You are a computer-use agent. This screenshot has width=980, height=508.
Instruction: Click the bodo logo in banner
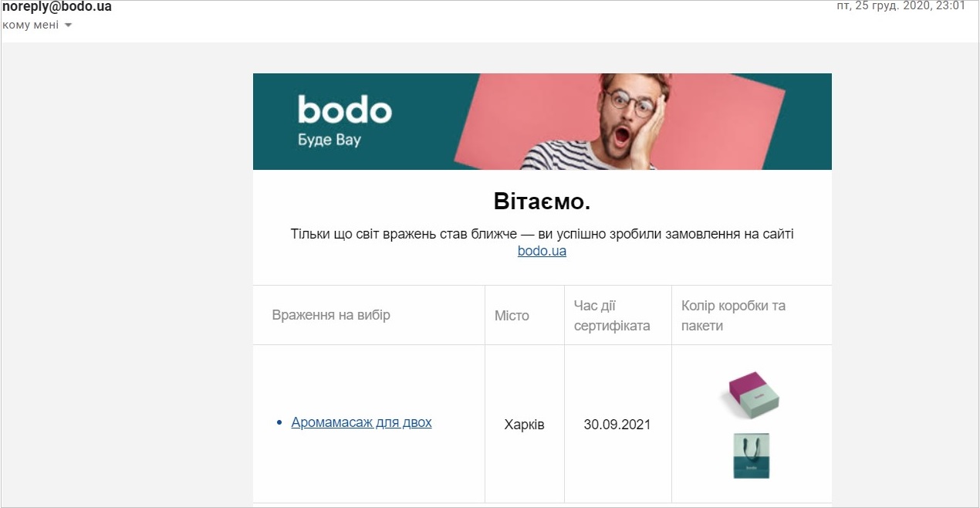click(x=345, y=110)
